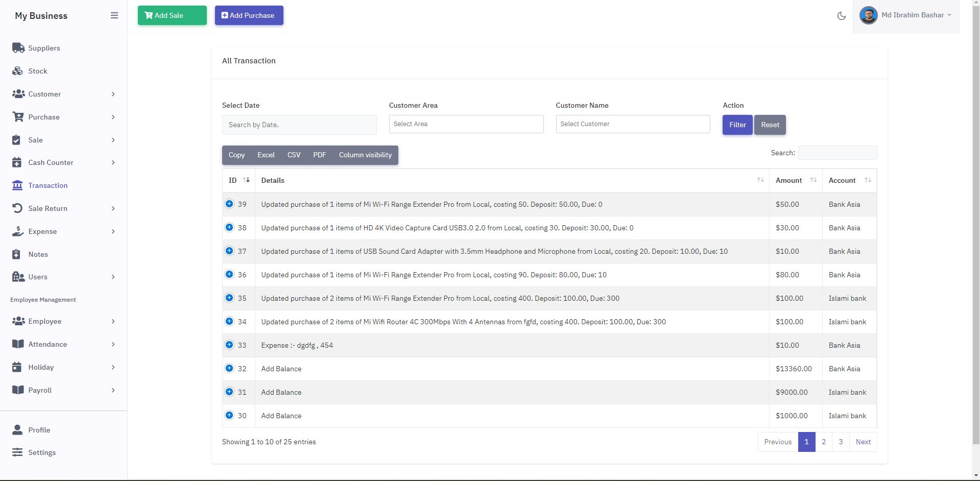Open the Stock menu item

click(38, 71)
